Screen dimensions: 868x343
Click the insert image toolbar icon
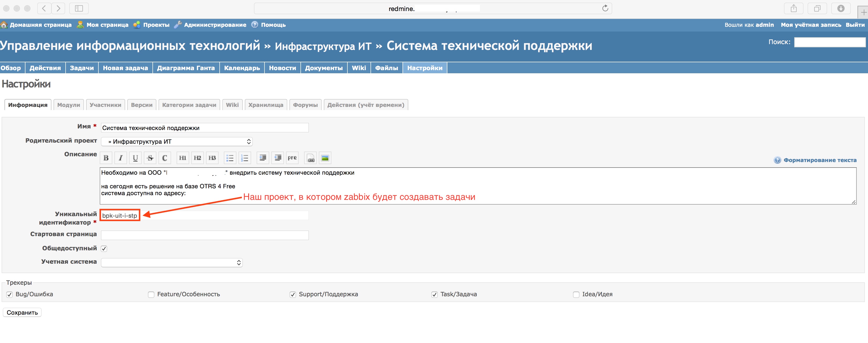point(325,158)
